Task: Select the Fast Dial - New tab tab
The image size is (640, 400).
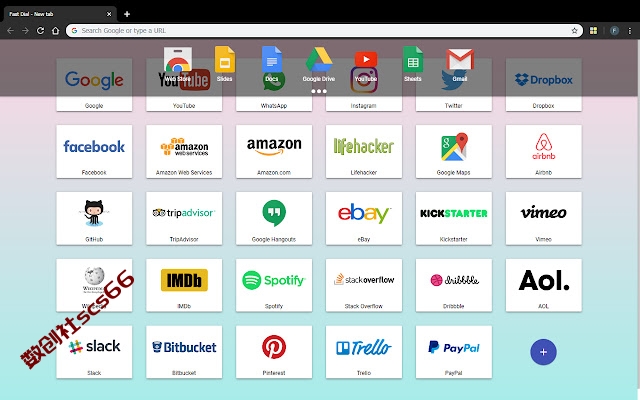Action: [60, 14]
